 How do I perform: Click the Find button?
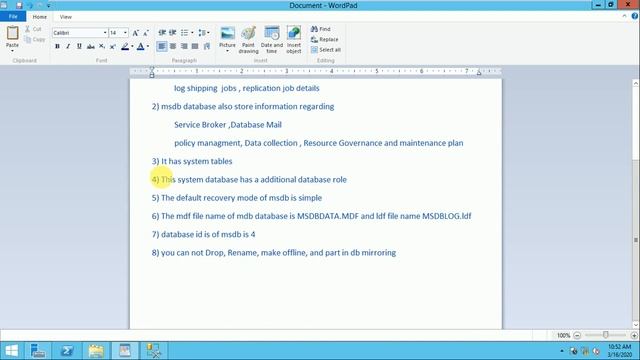(321, 29)
